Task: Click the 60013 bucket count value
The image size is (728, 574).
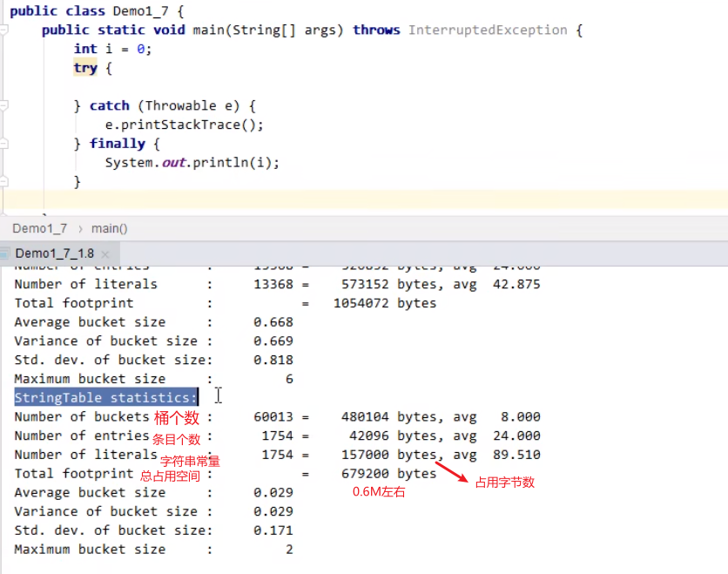Action: (x=273, y=417)
